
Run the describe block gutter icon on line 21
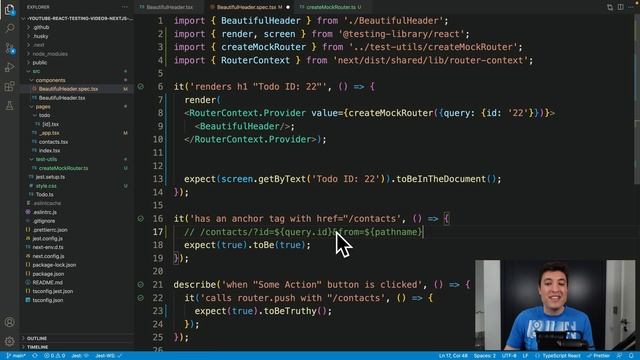click(140, 284)
